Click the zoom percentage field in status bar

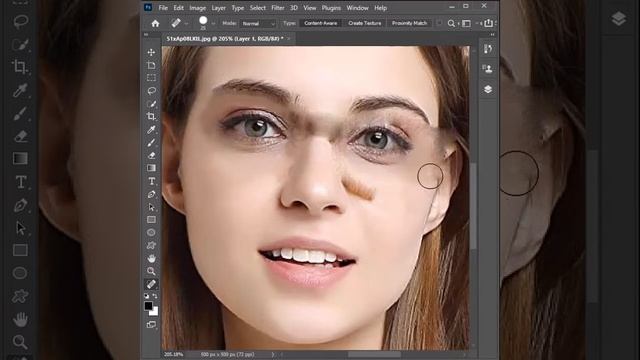(173, 354)
